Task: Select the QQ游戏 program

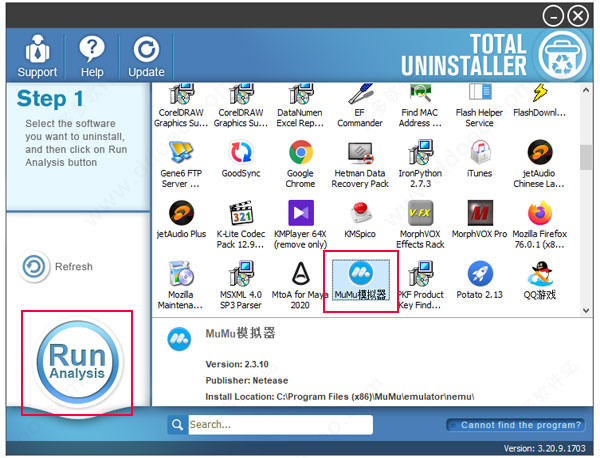Action: pos(540,280)
